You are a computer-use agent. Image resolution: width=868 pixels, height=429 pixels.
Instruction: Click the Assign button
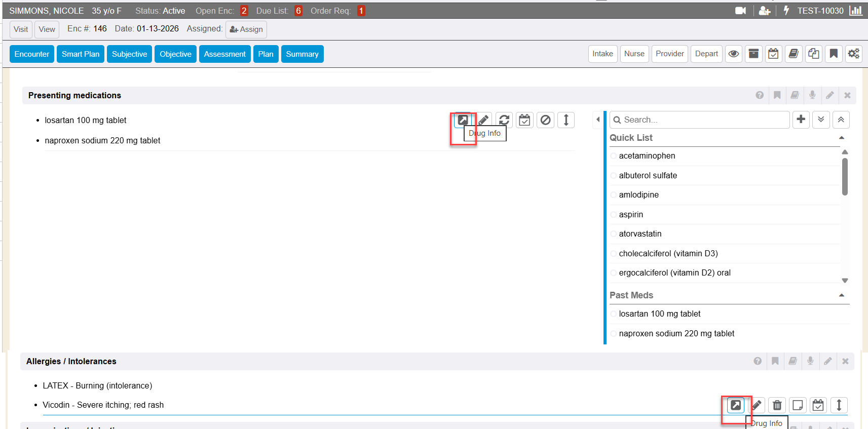pos(246,29)
